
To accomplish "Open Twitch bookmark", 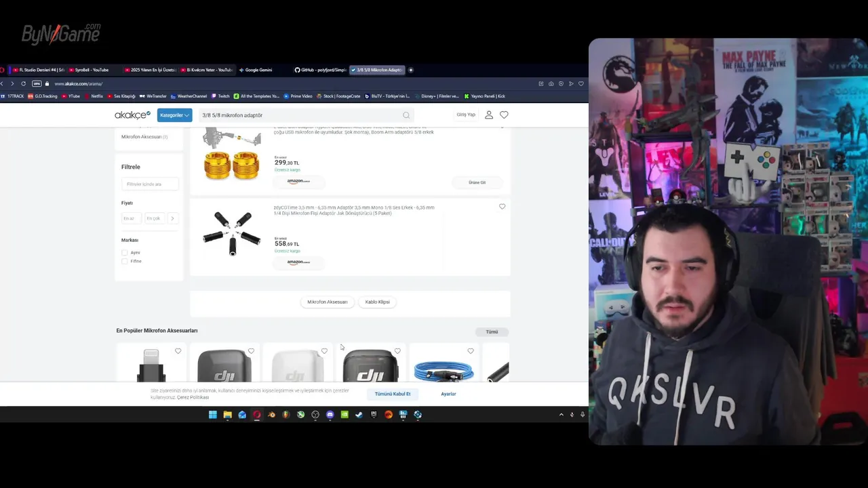I will [221, 96].
